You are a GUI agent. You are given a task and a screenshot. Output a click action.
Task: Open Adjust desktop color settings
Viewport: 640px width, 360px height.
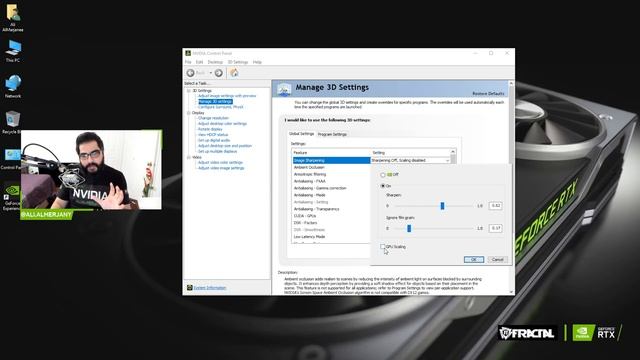click(x=222, y=124)
